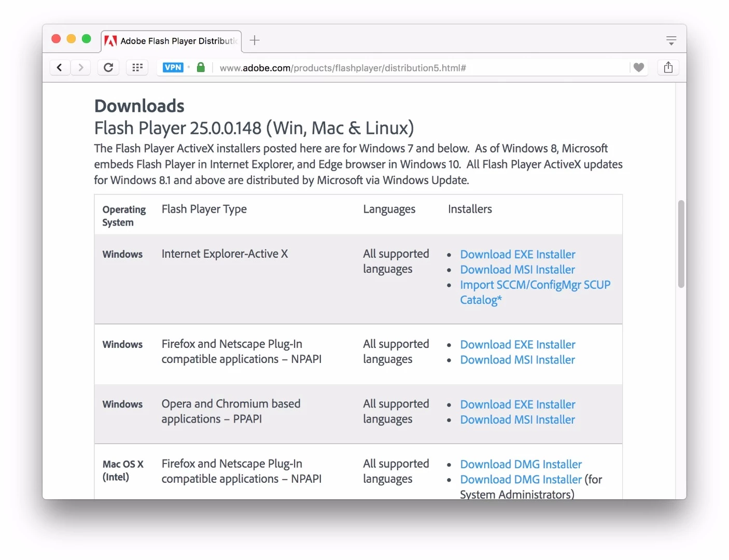This screenshot has height=560, width=729.
Task: Click the Installers column header
Action: pyautogui.click(x=470, y=209)
